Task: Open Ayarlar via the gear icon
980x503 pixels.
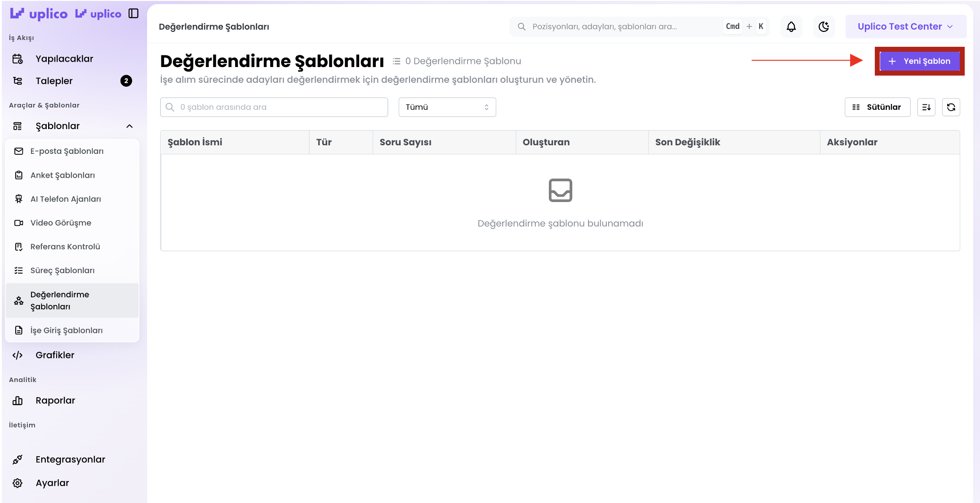Action: [x=18, y=483]
